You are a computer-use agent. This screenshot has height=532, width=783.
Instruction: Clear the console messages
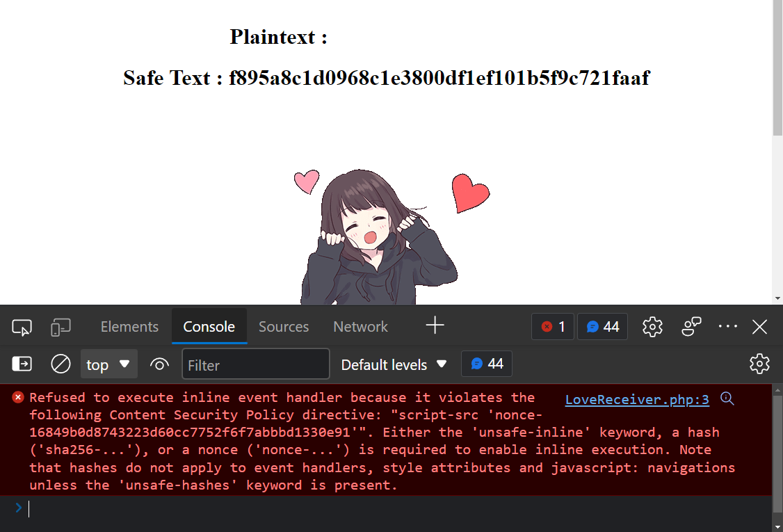pyautogui.click(x=60, y=364)
